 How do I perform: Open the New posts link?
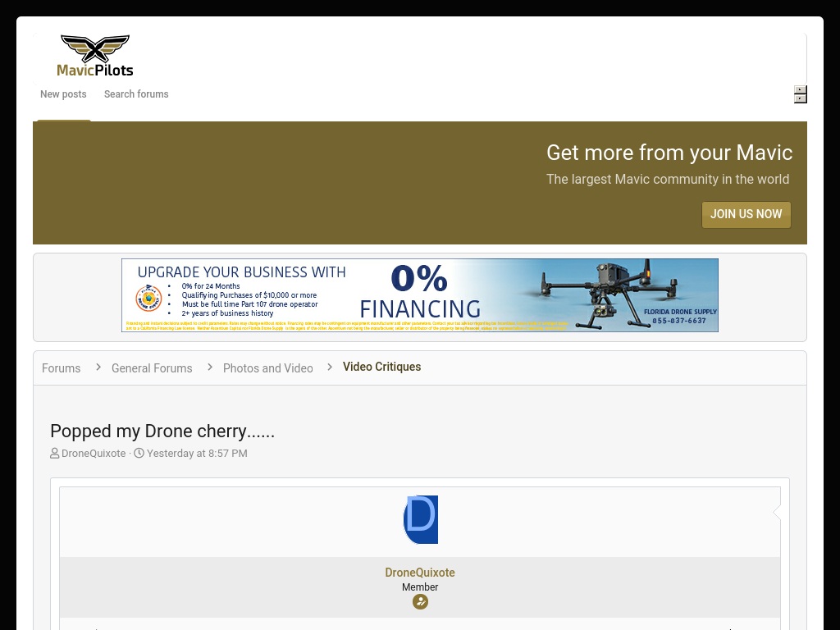coord(63,94)
